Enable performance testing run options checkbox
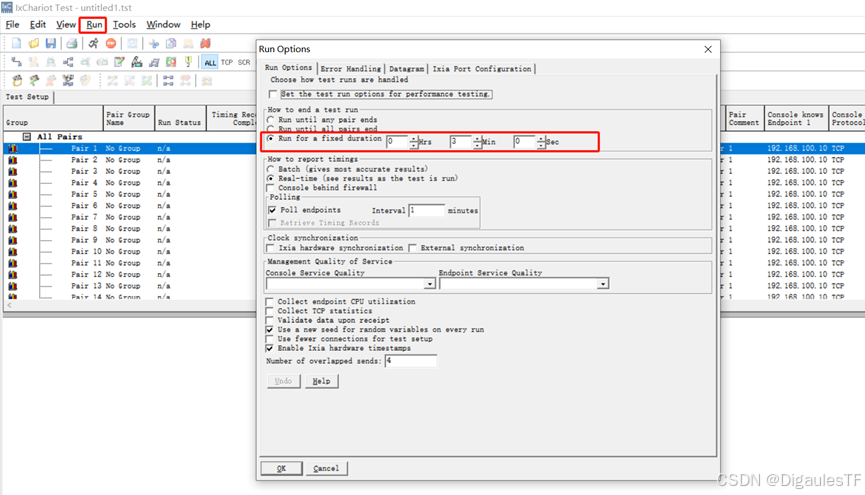The height and width of the screenshot is (495, 865). tap(273, 94)
